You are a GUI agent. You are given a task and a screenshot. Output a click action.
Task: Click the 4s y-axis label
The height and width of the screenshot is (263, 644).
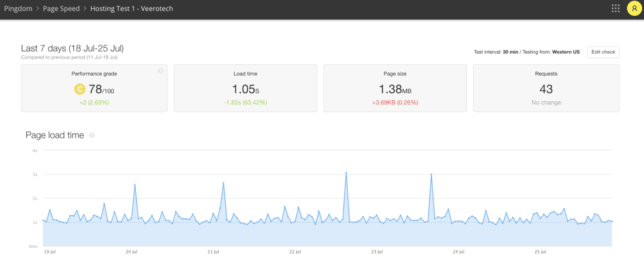point(35,150)
